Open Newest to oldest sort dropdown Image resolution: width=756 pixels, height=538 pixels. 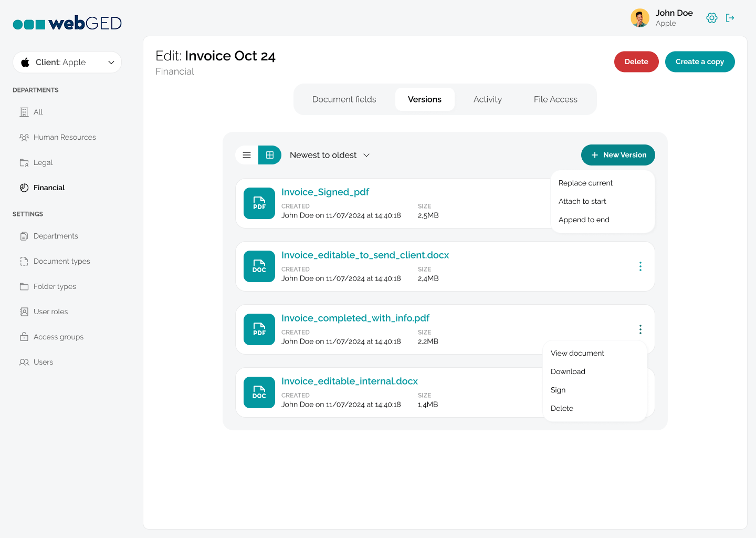click(x=330, y=155)
